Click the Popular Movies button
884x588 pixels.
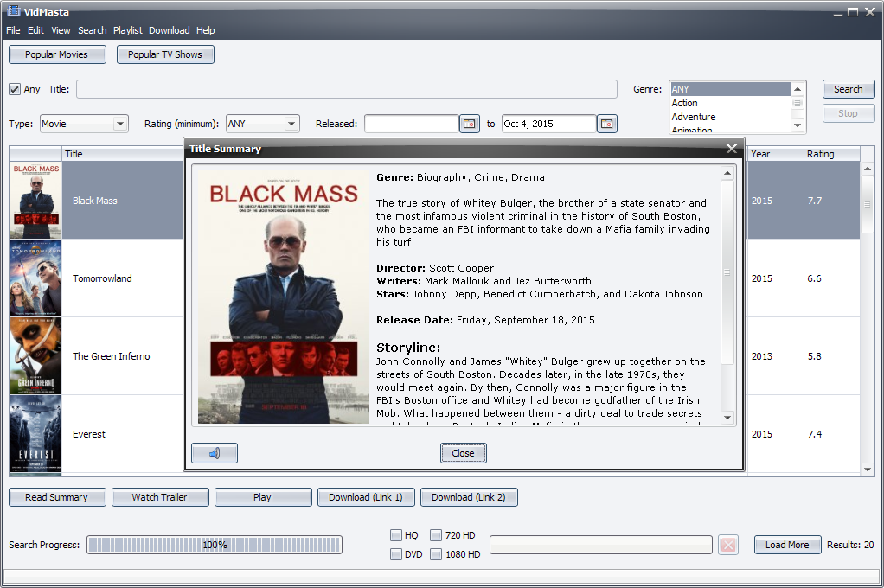[x=57, y=54]
